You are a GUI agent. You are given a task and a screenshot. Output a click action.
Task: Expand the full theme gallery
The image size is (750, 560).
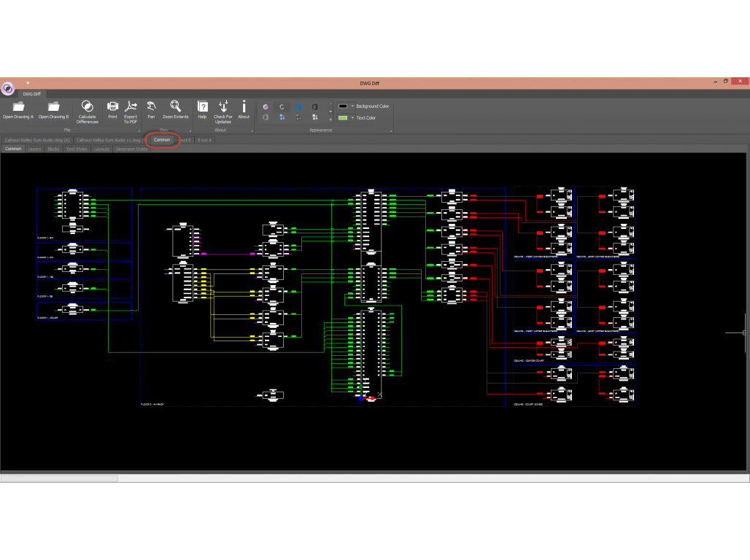(x=330, y=120)
